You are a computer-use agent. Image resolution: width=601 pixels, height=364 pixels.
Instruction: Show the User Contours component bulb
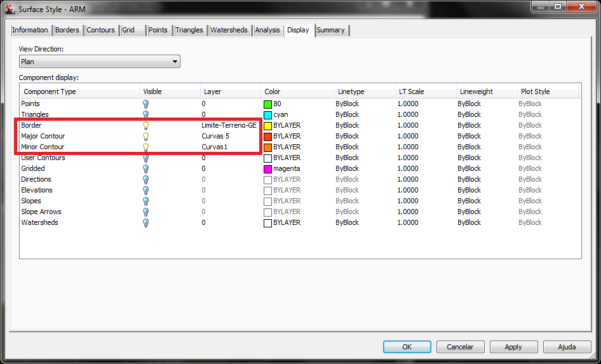145,158
